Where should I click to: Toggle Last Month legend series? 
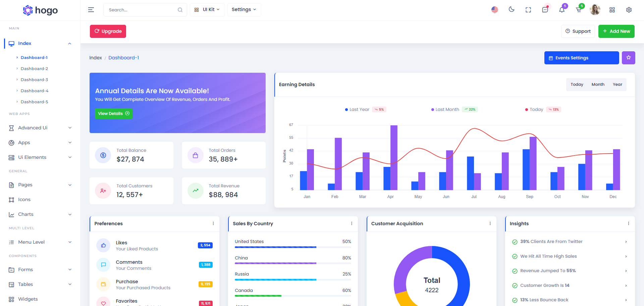(x=445, y=110)
